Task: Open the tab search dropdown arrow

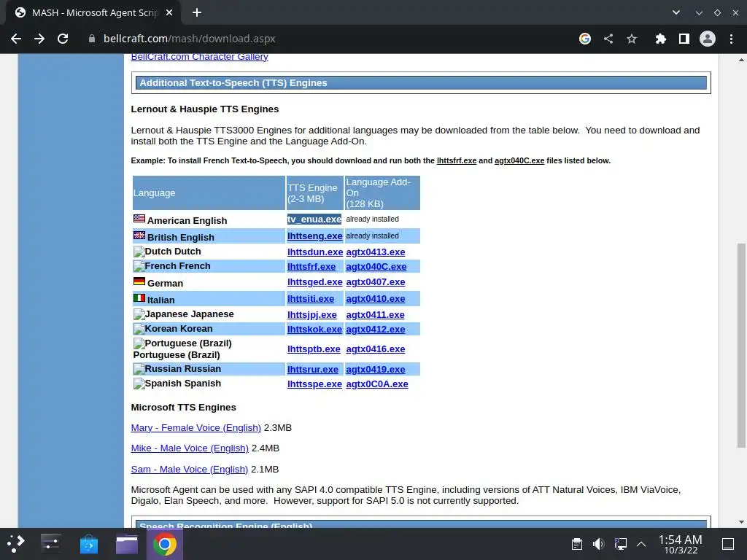Action: [676, 13]
